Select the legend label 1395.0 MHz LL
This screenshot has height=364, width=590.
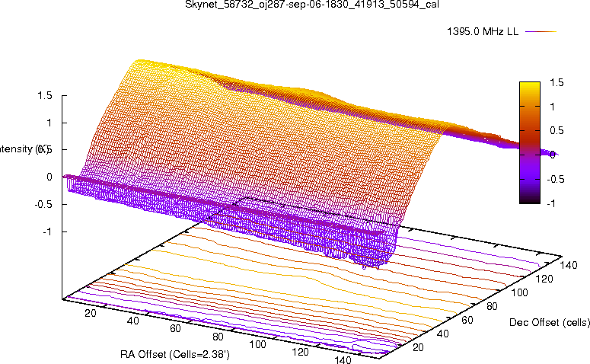coord(483,32)
